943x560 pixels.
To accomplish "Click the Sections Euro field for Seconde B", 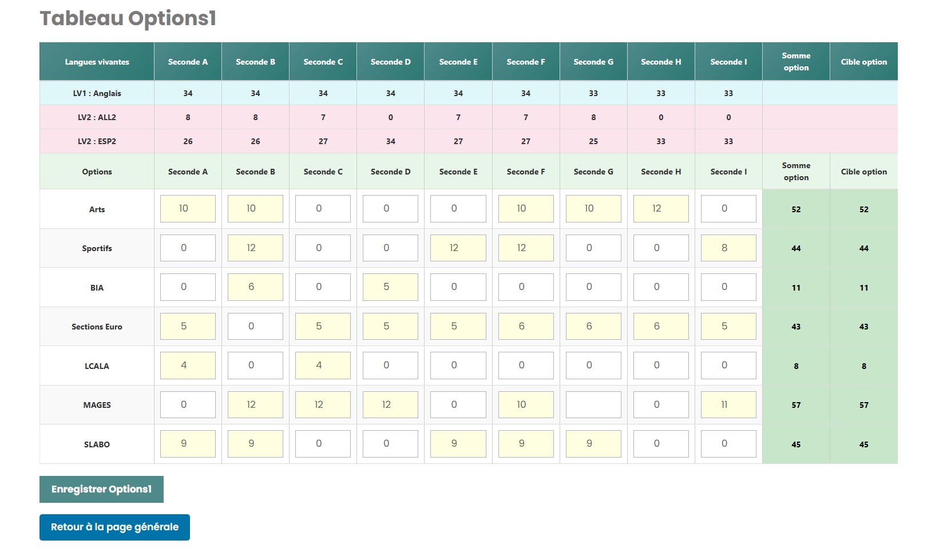I will click(x=255, y=326).
